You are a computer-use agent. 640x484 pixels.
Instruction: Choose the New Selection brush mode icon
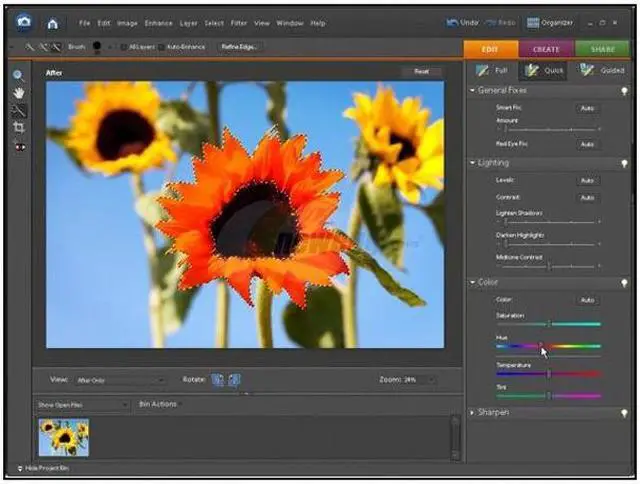[x=29, y=47]
